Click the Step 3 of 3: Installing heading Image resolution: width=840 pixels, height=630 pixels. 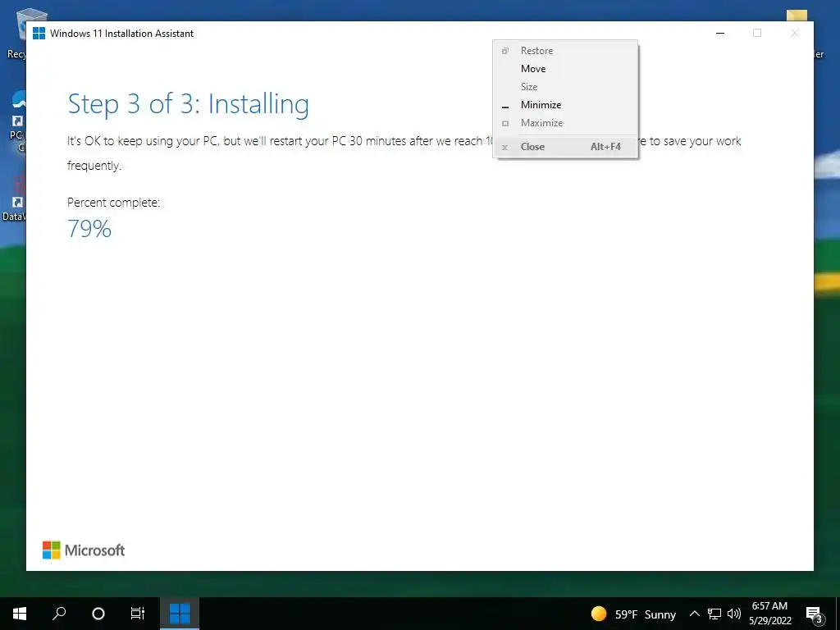188,104
